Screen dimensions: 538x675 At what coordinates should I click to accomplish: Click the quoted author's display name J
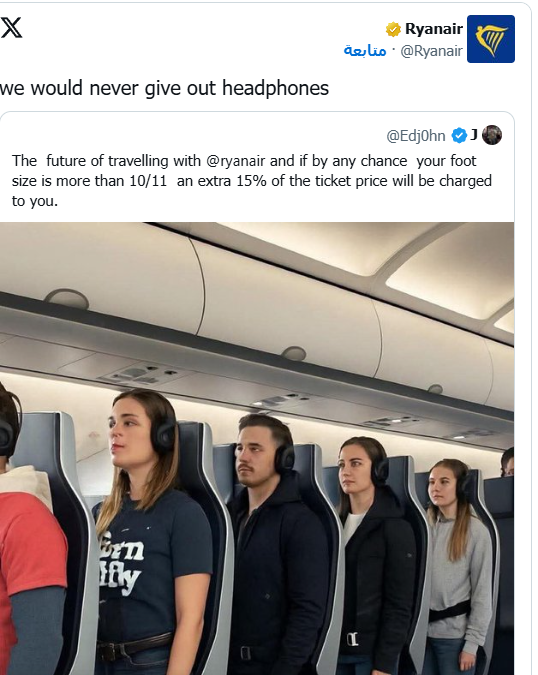(x=473, y=135)
